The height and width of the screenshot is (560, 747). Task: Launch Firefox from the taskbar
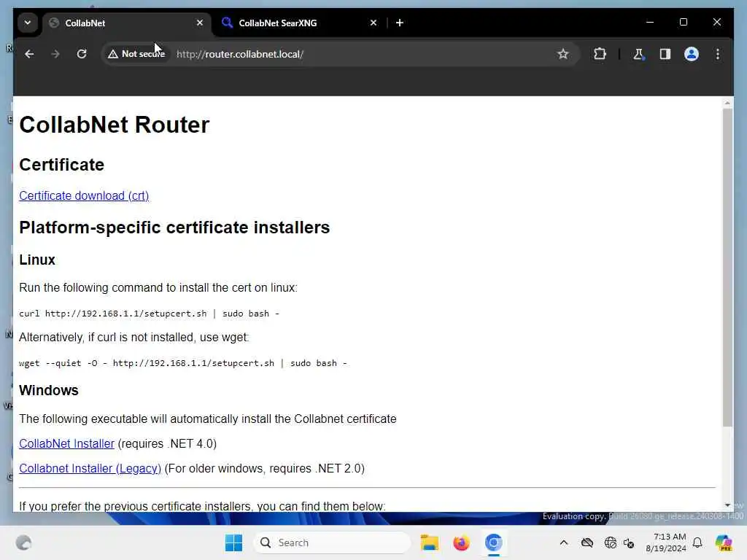click(461, 542)
